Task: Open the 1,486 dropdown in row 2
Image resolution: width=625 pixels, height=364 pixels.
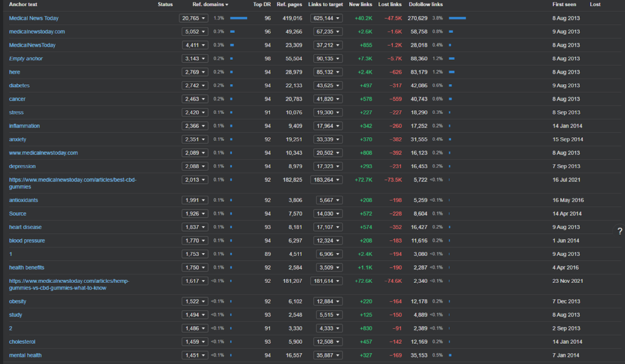Action: 195,328
